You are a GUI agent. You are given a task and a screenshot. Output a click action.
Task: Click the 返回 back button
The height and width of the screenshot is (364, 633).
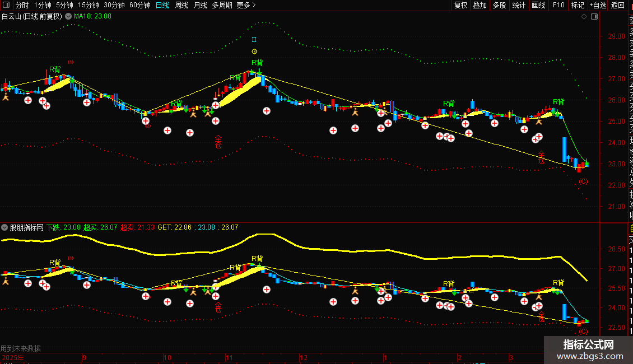pyautogui.click(x=618, y=5)
